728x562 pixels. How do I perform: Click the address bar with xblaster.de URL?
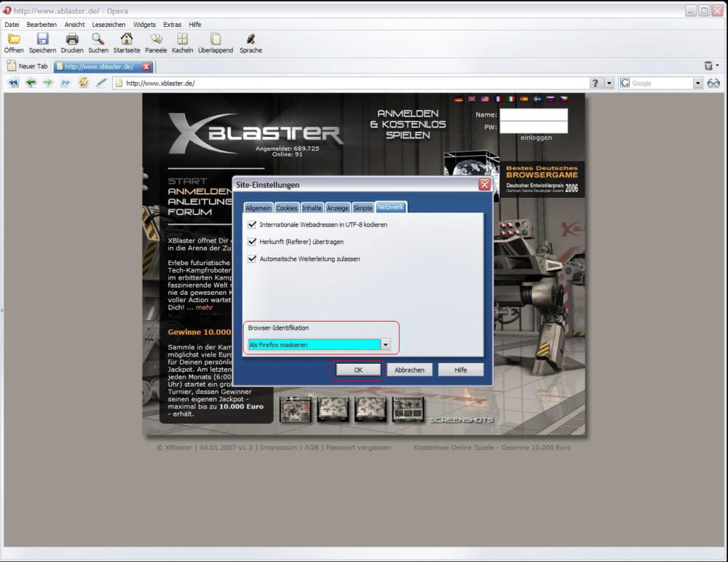click(x=351, y=83)
